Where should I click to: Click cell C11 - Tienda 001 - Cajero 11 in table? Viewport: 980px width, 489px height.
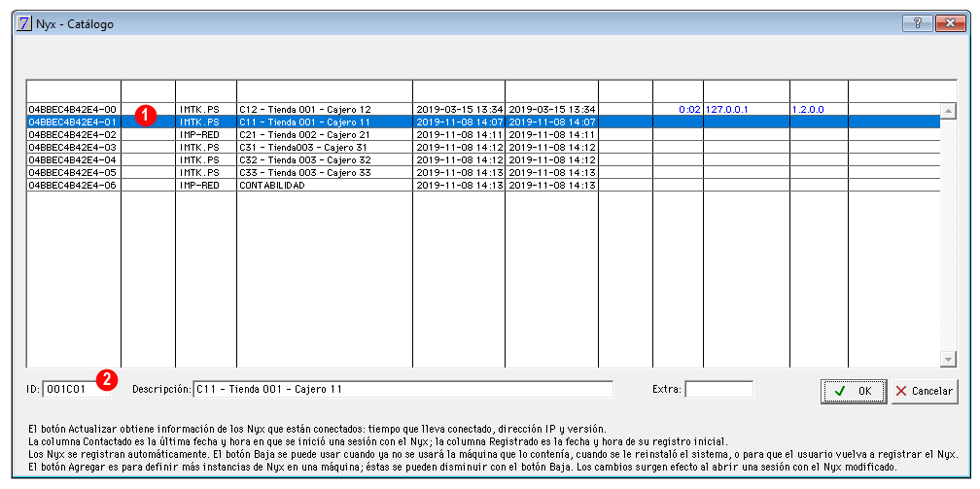(x=325, y=122)
